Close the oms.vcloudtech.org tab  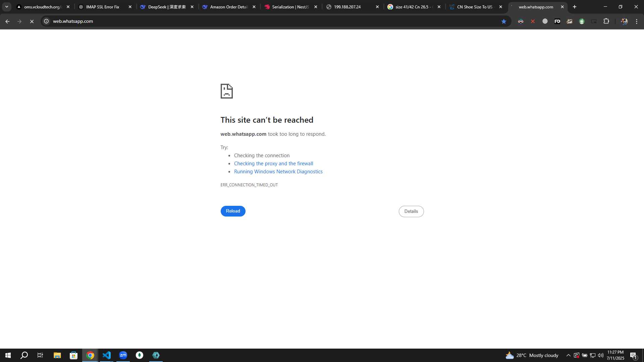coord(68,7)
